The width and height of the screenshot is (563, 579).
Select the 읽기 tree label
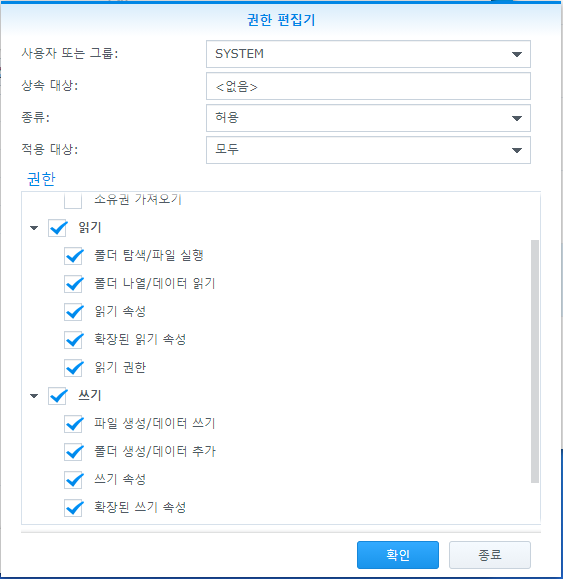coord(89,227)
